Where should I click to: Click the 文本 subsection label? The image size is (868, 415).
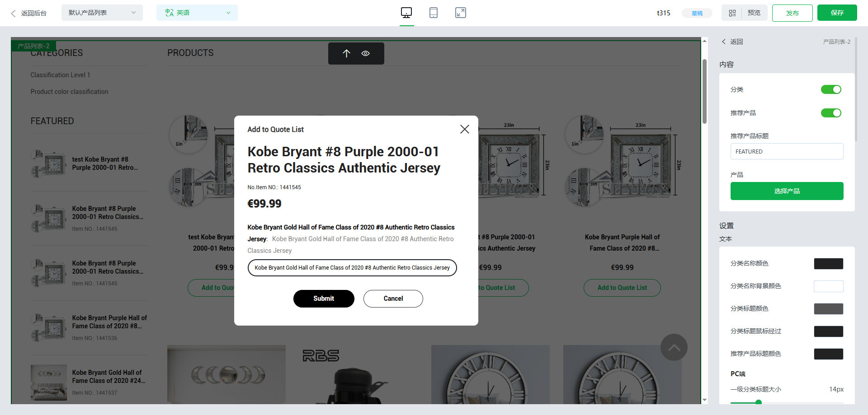(726, 239)
